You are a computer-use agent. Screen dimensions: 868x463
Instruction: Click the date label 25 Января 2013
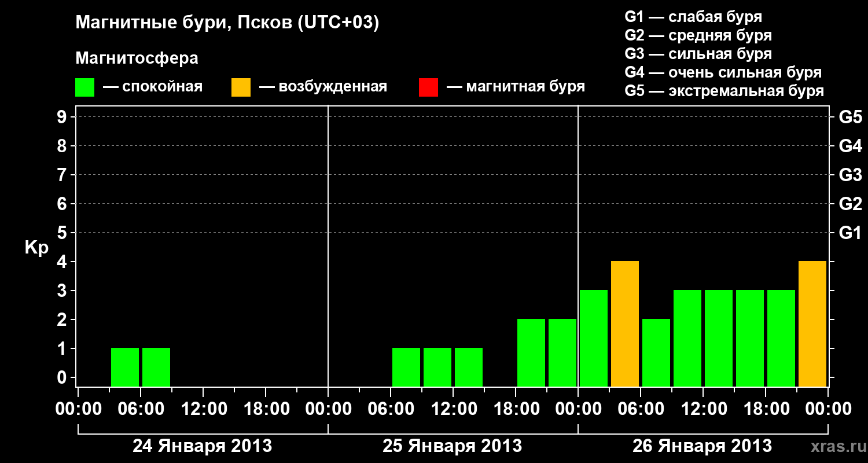[453, 446]
